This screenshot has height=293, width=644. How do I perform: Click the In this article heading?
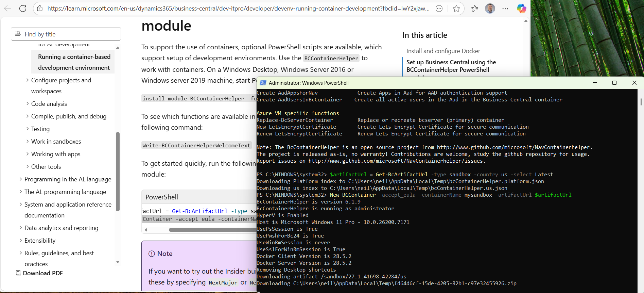(x=425, y=35)
